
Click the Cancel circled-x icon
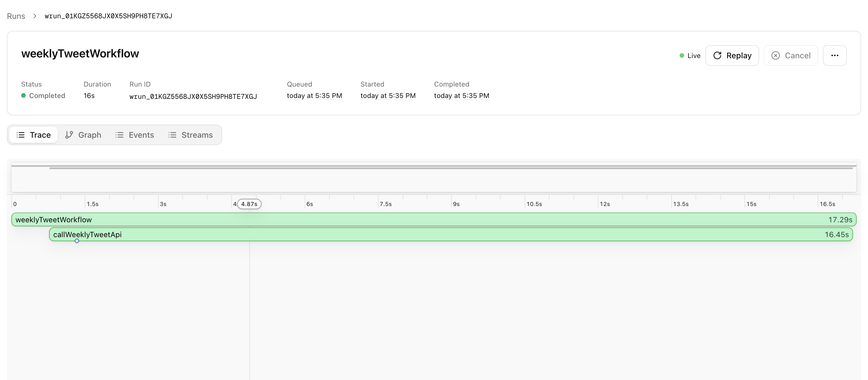point(775,56)
